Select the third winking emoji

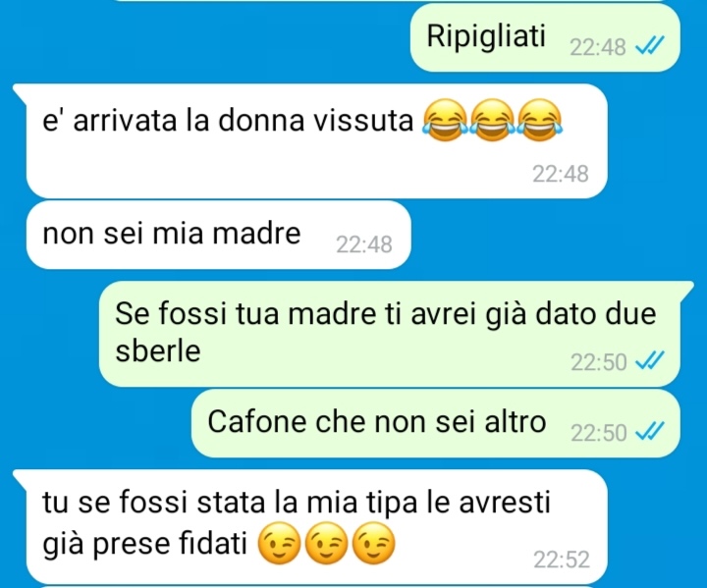pyautogui.click(x=373, y=543)
